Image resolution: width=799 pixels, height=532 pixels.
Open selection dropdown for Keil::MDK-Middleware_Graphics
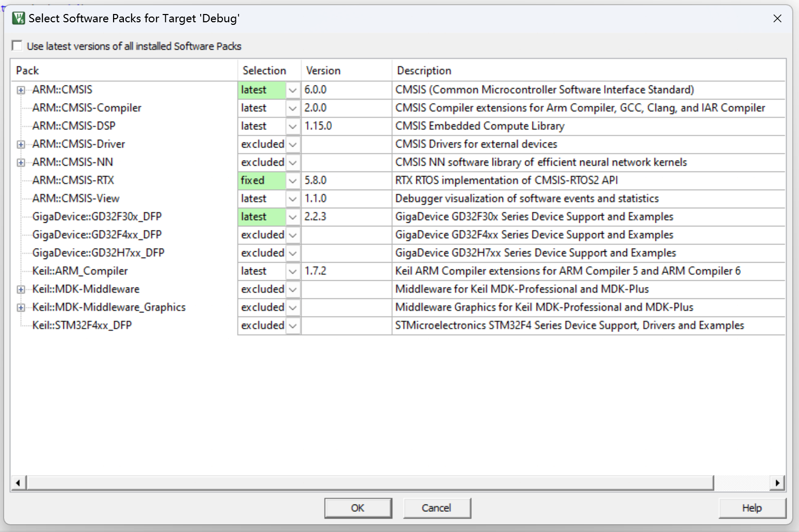point(293,308)
